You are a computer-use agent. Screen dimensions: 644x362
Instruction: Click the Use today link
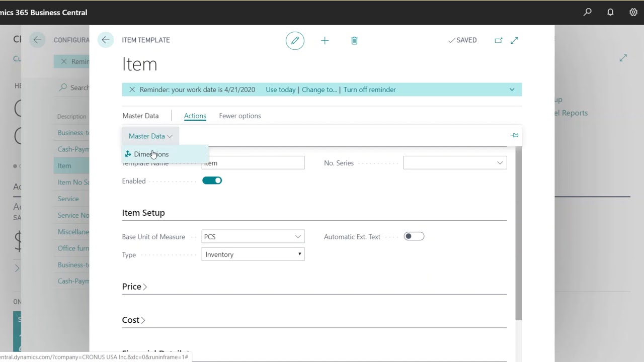point(280,89)
